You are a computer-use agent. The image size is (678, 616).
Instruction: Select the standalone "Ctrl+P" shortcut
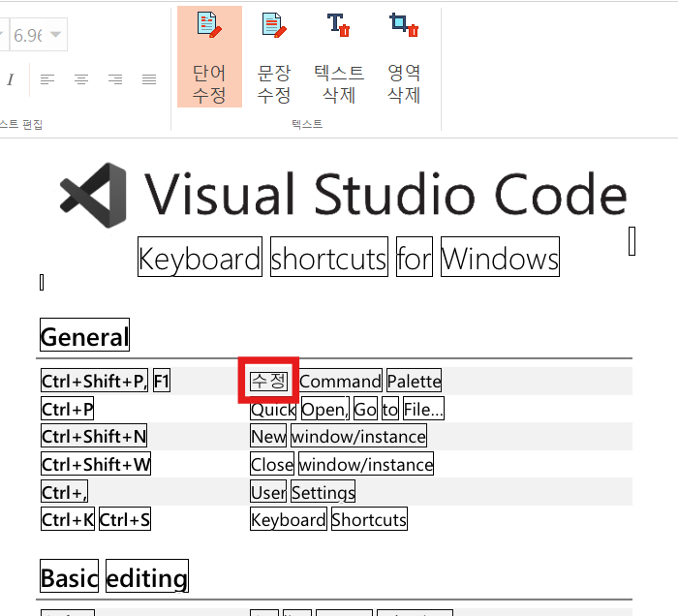click(67, 409)
